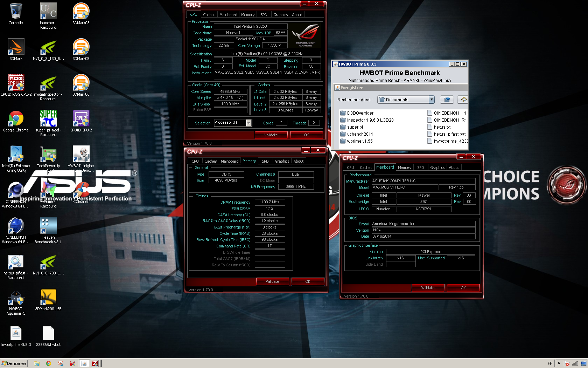Viewport: 588px width, 368px height.
Task: Click the Core Speed value field 4698.9 MHz
Action: [x=230, y=91]
